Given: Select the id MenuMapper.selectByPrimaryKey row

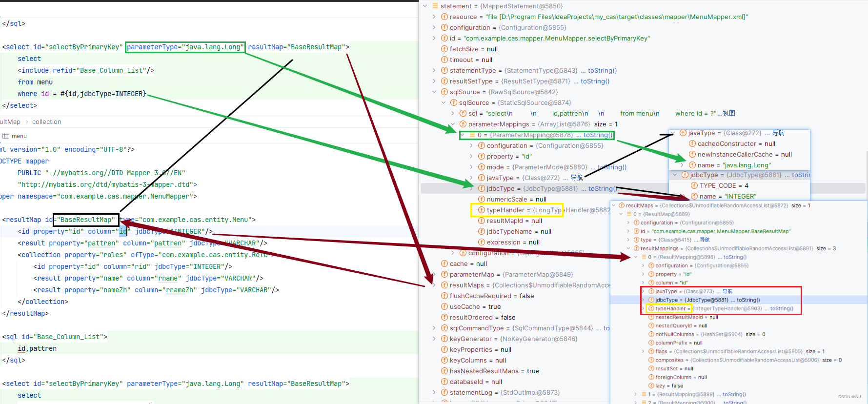Looking at the screenshot, I should coord(545,38).
